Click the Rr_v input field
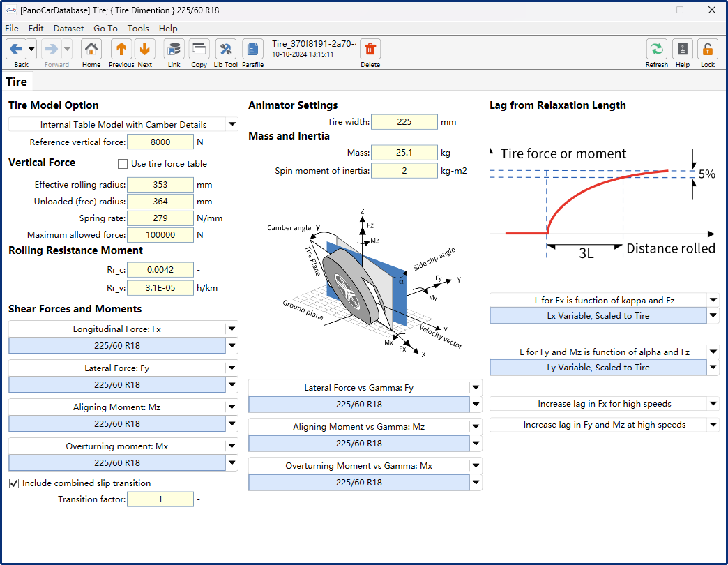The width and height of the screenshot is (728, 565). [x=160, y=288]
